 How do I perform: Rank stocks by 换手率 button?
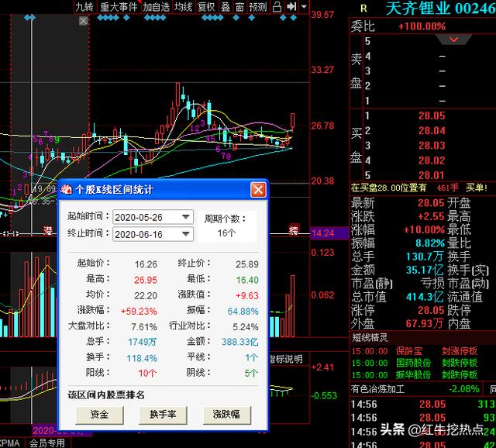click(x=163, y=415)
